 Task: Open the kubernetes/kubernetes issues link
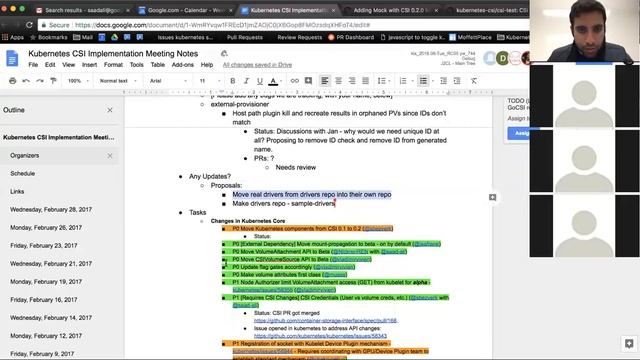coord(320,336)
